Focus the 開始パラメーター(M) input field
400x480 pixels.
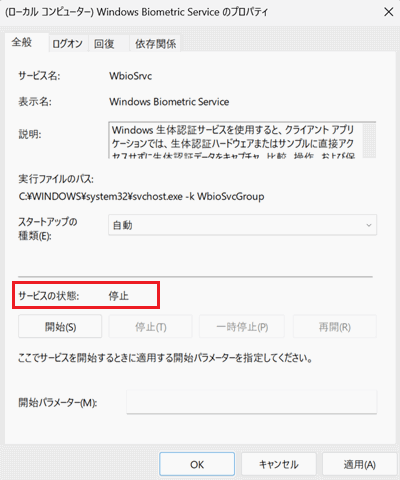[x=252, y=402]
